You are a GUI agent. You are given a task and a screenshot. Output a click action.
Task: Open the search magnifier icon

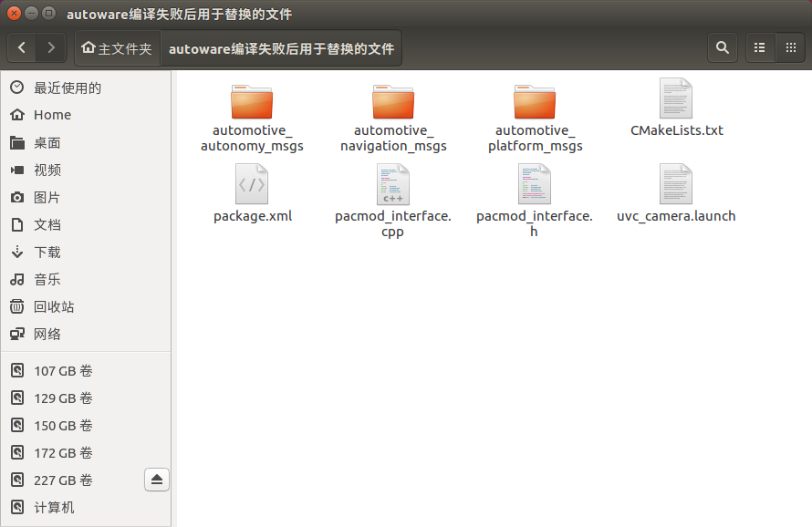tap(723, 48)
